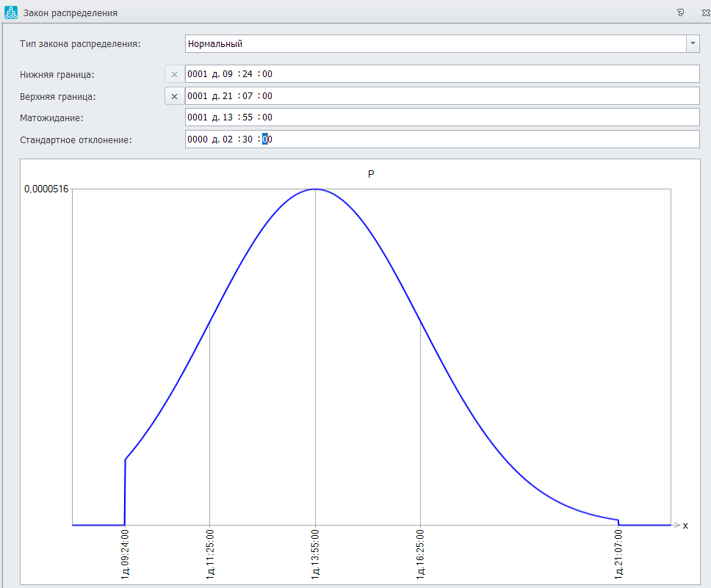The height and width of the screenshot is (588, 711).
Task: Click the 1д.09:24:00 axis label on chart
Action: click(x=125, y=555)
